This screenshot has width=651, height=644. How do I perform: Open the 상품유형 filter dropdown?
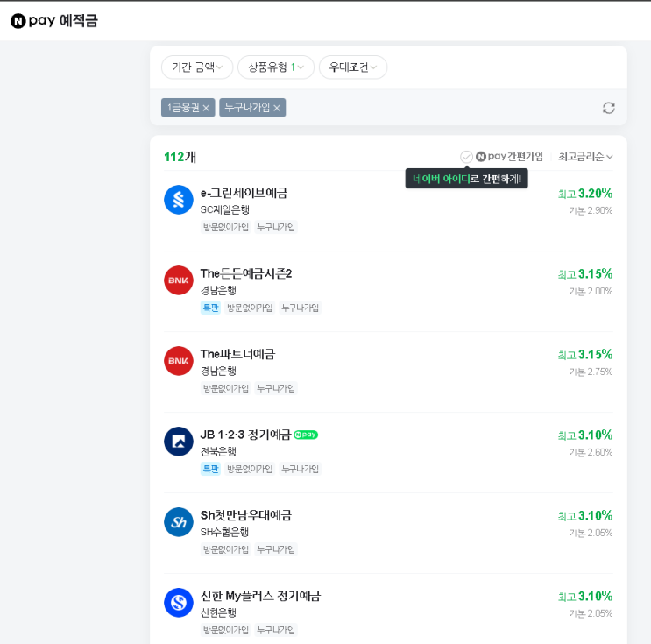tap(276, 67)
